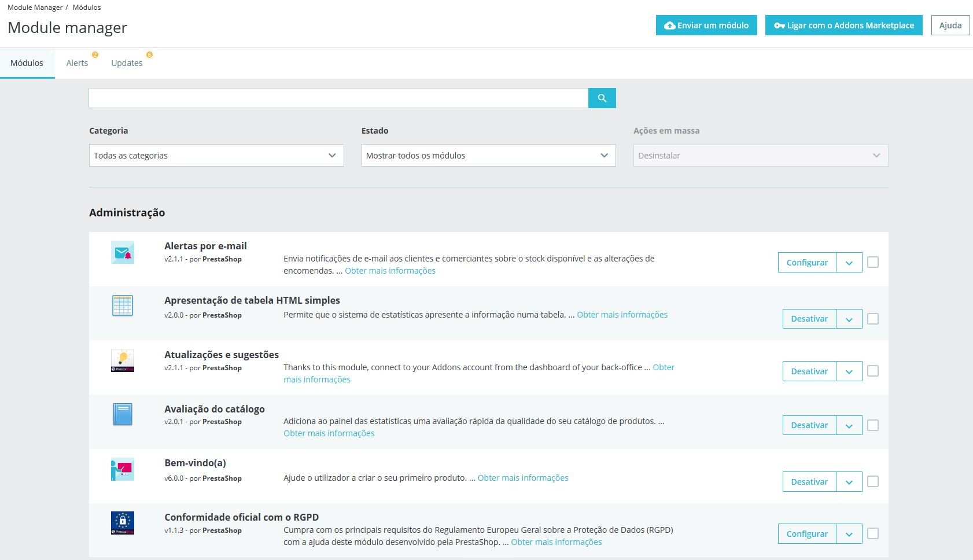Click the cloud upload icon on Enviar um módulo

click(x=669, y=25)
